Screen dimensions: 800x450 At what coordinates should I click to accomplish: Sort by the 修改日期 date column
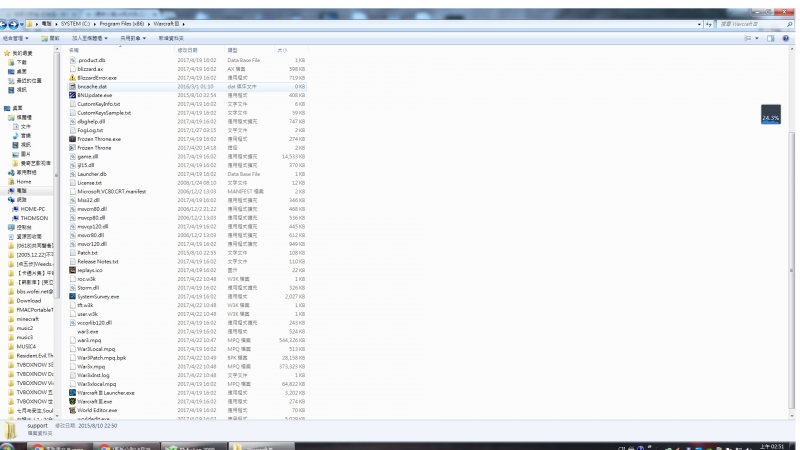click(x=199, y=50)
